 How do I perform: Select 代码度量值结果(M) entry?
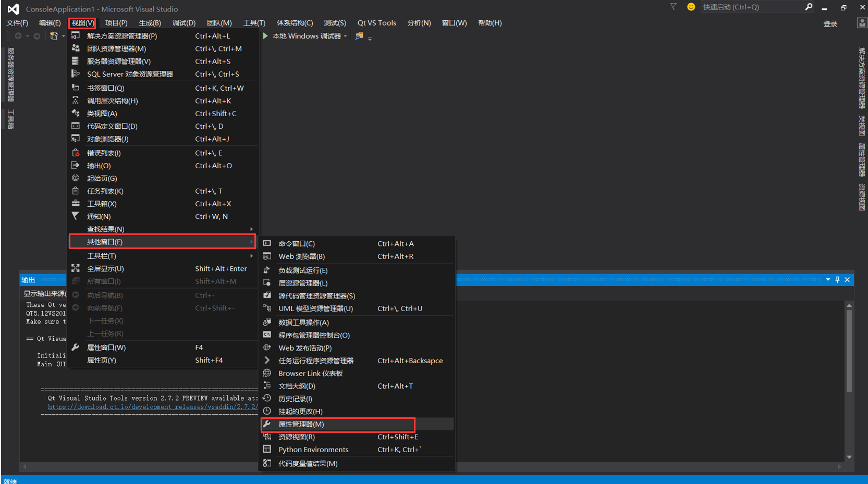357,464
